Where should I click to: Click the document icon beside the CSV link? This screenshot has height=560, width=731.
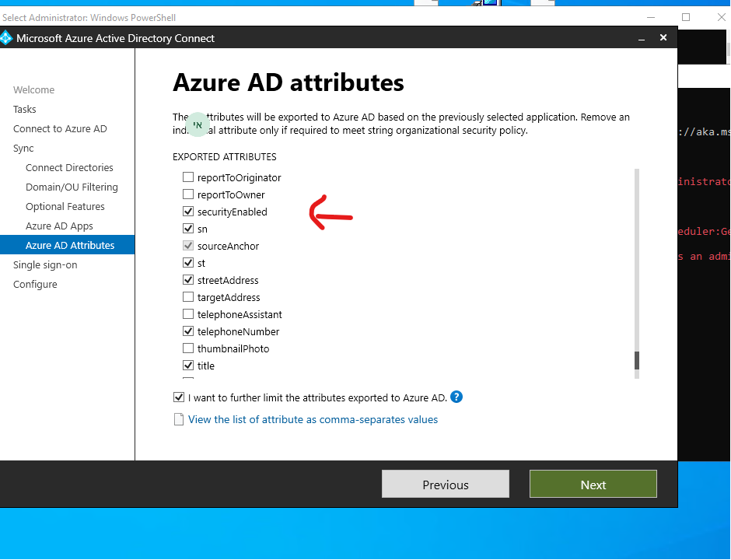179,419
